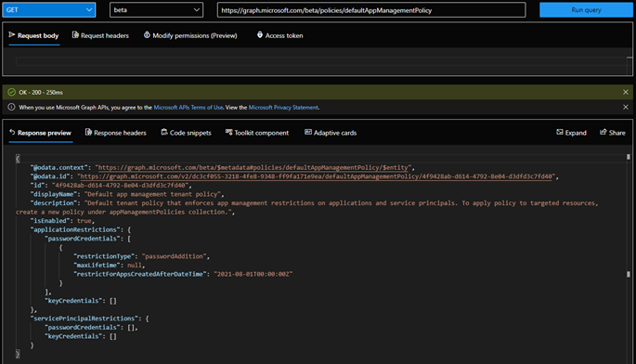Click the request URL input field
Viewport: 636px width, 364px height.
[371, 10]
